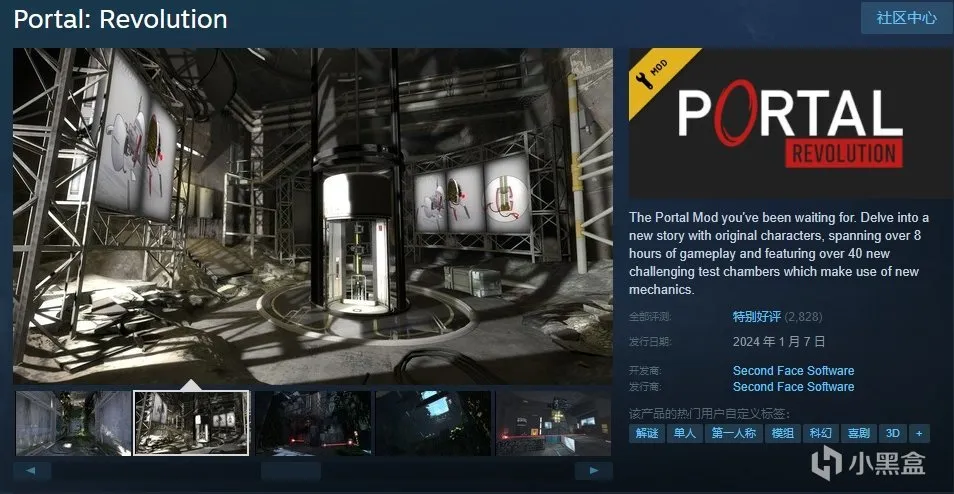
Task: Open developer Second Face Software link
Action: tap(793, 370)
